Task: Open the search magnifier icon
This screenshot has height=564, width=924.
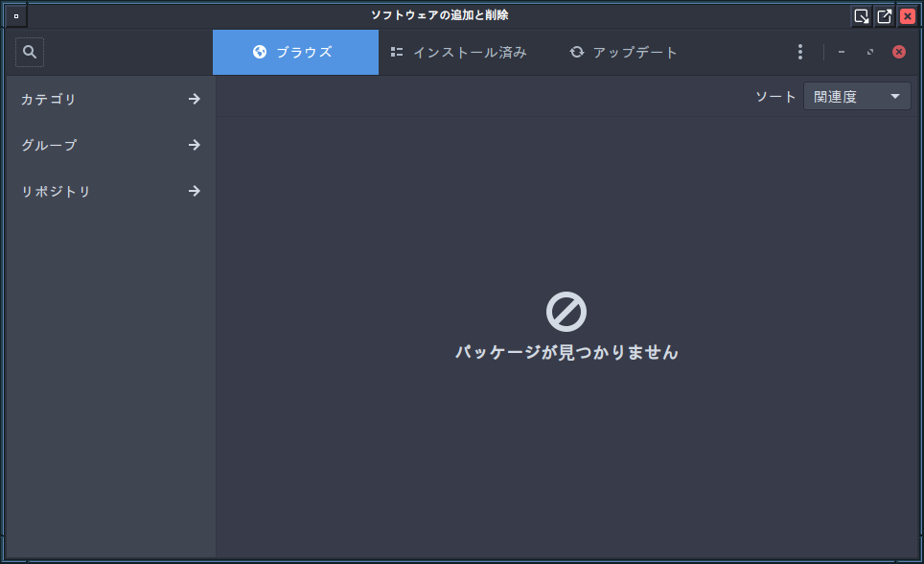Action: point(30,52)
